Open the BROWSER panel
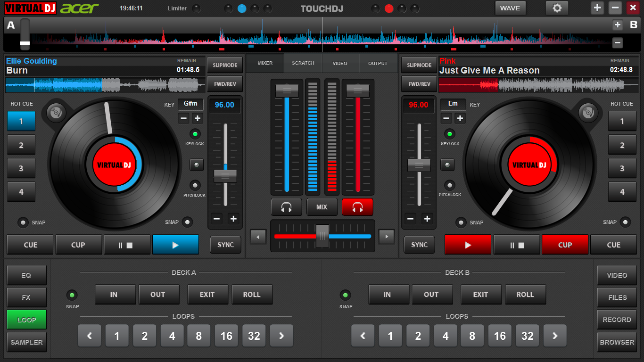644x362 pixels. tap(617, 342)
